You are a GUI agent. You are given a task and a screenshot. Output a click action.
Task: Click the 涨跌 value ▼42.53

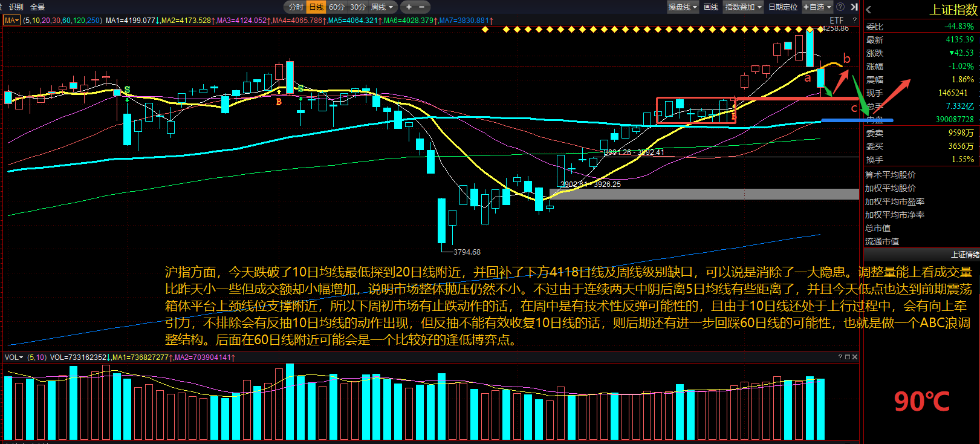pyautogui.click(x=961, y=53)
